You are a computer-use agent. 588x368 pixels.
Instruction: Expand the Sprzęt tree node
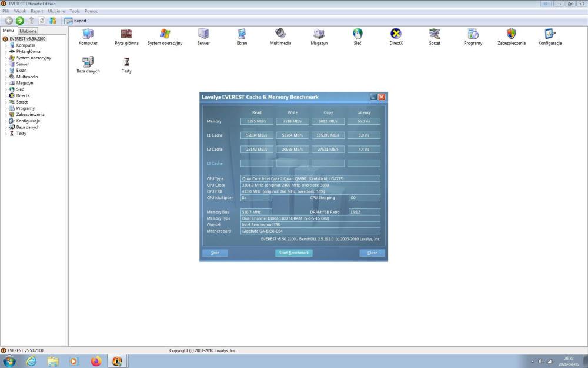tap(6, 102)
